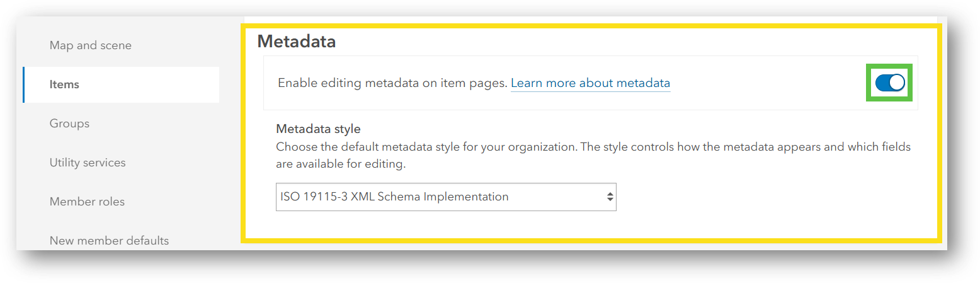Screen dimensions: 980x283
Task: Open the Metadata style dropdown
Action: (x=445, y=197)
